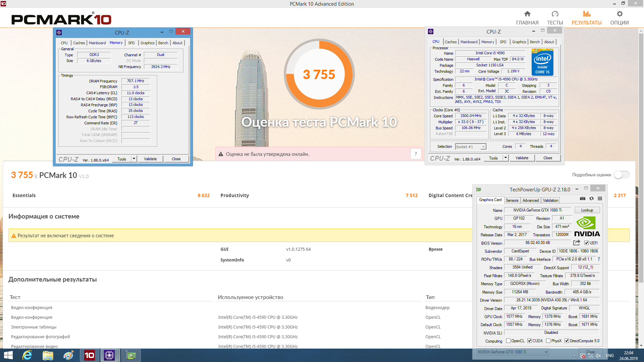Switch to Validation tab in GPU-Z
Viewport: 644px width, 362px height.
tap(550, 200)
